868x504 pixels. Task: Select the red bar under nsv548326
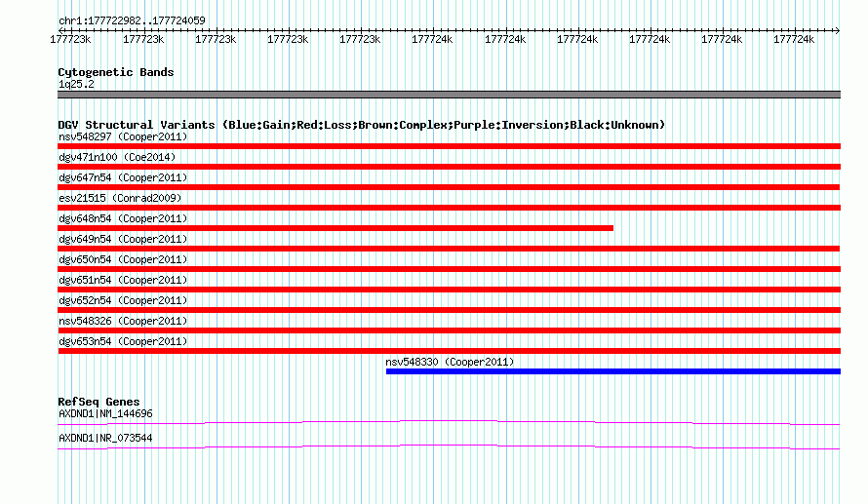point(449,330)
